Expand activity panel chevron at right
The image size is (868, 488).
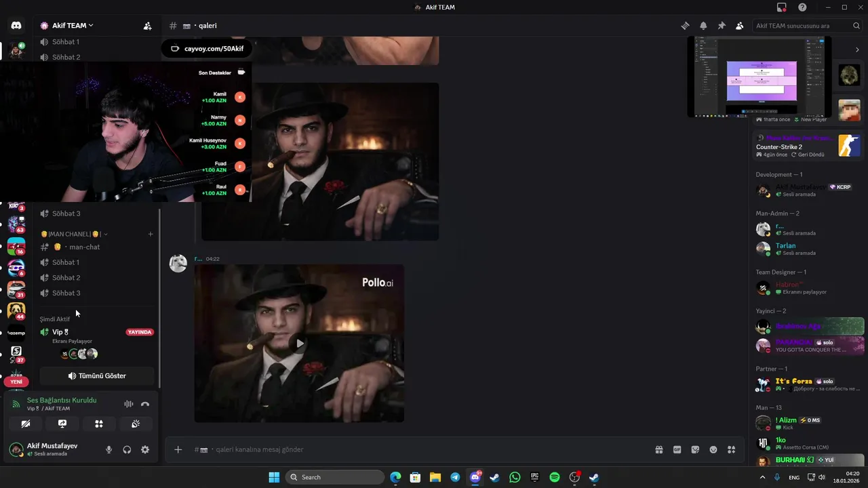[858, 49]
